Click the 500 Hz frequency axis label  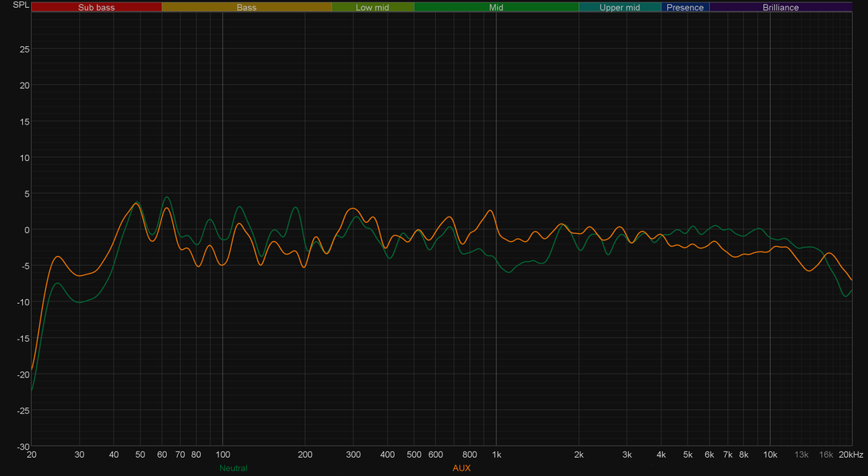point(414,455)
